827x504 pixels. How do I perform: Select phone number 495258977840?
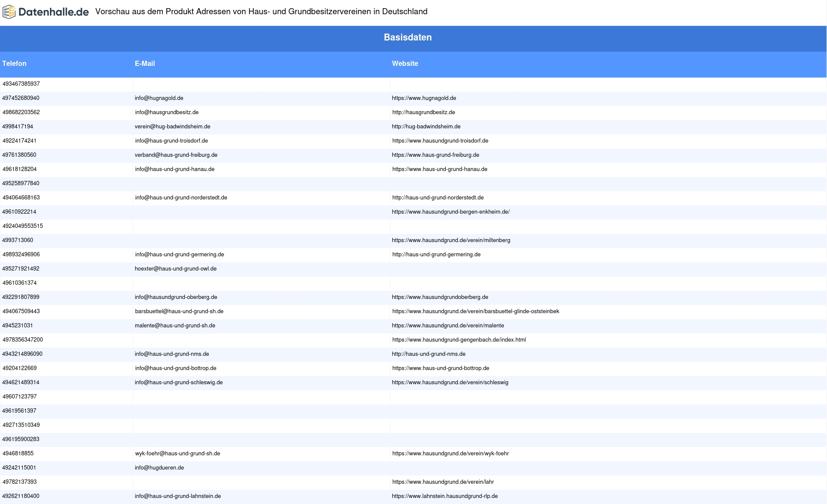click(21, 184)
